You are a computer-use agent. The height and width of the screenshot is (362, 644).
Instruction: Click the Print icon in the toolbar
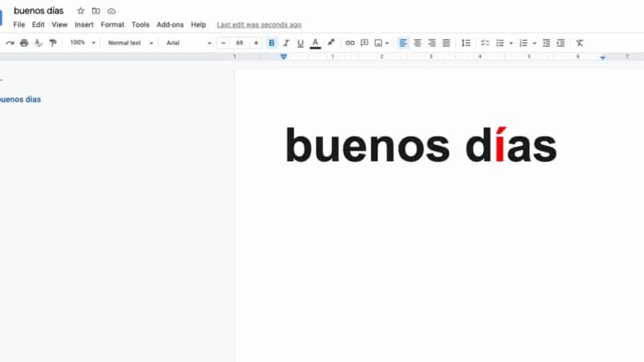pyautogui.click(x=24, y=43)
